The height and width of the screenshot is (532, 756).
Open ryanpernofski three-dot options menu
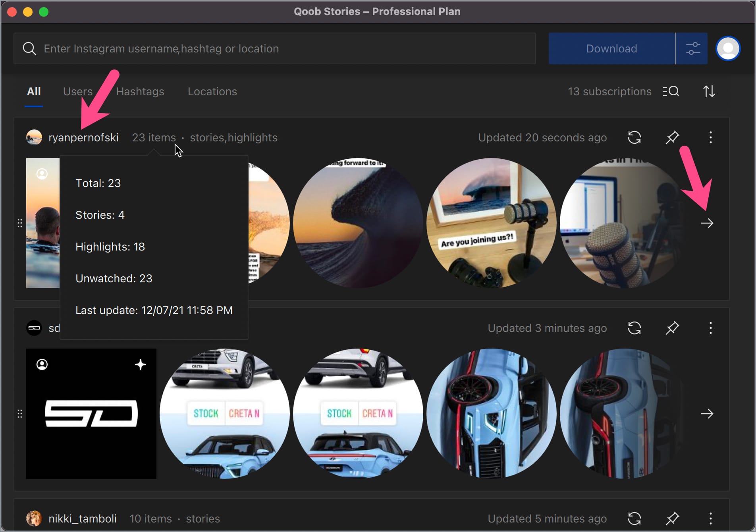(x=711, y=137)
